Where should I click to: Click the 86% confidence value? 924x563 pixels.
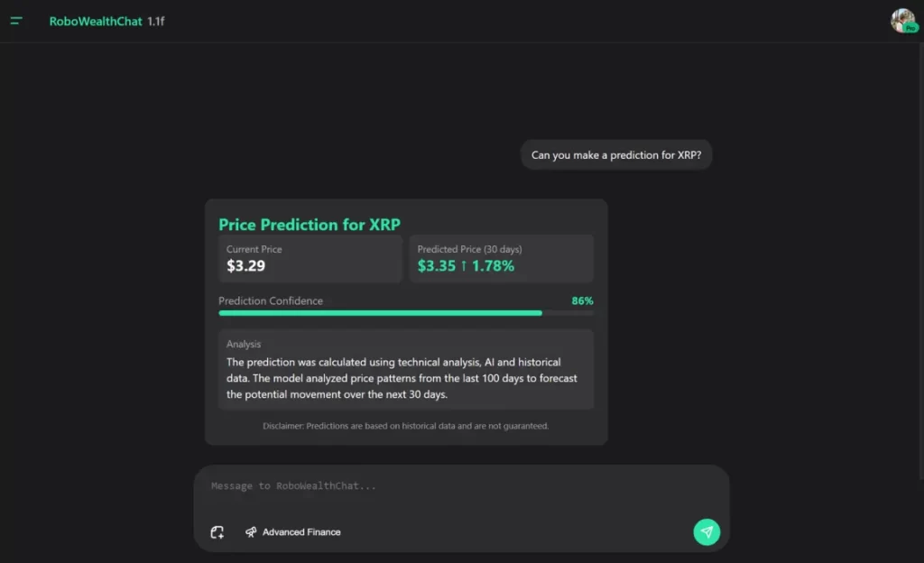click(x=582, y=300)
